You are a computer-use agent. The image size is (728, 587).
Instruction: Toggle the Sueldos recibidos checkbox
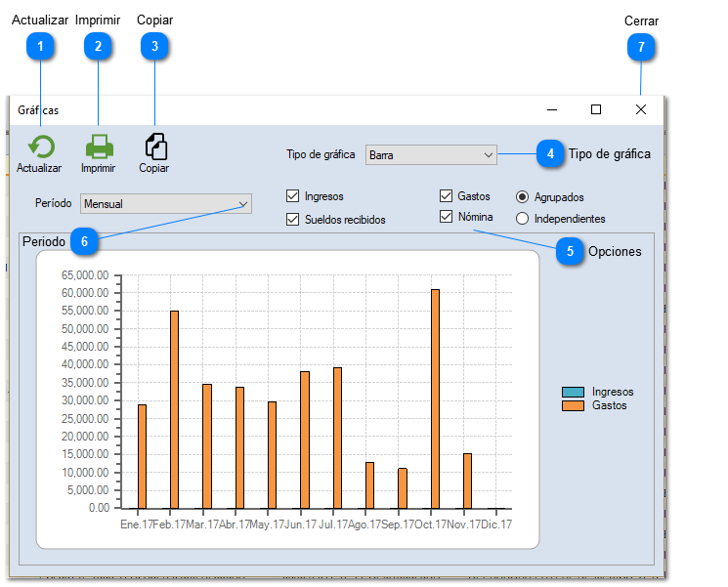coord(293,220)
